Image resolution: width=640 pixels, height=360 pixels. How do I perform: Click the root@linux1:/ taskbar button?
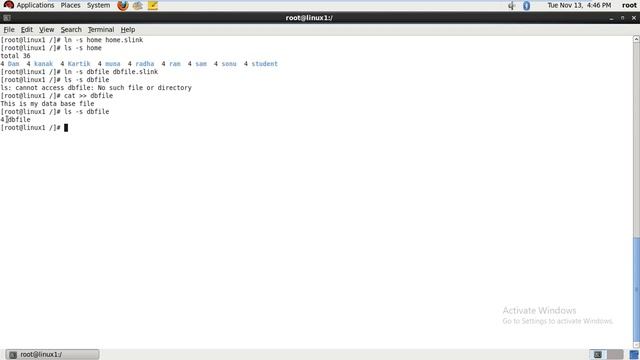52,354
